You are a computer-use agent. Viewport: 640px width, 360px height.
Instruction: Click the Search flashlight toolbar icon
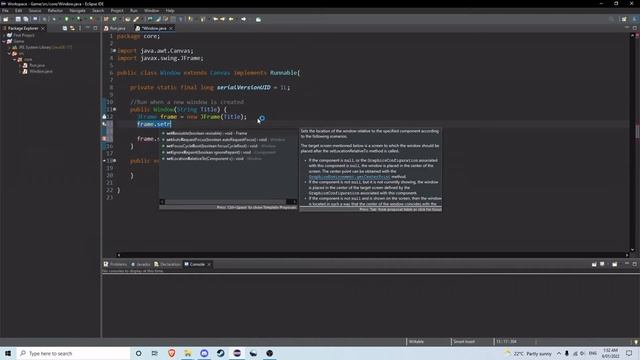click(136, 19)
